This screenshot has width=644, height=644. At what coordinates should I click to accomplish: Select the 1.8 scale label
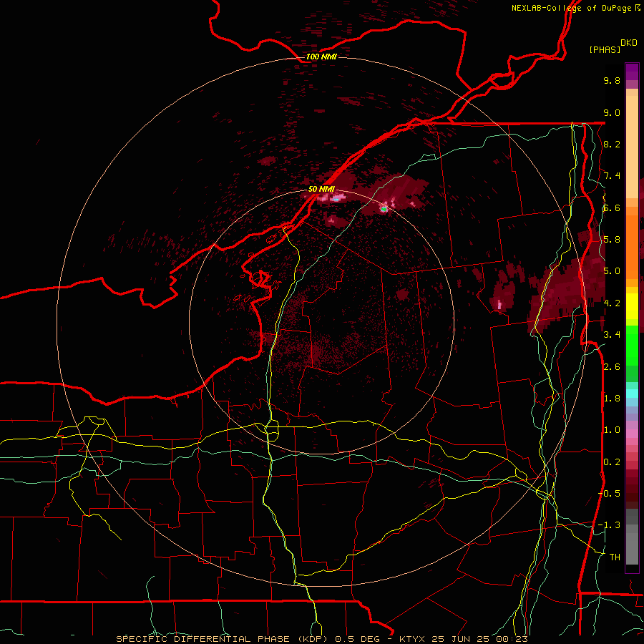click(612, 399)
